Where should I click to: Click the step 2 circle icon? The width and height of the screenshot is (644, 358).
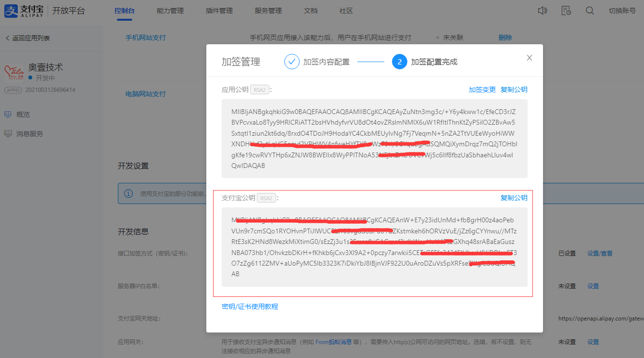399,62
